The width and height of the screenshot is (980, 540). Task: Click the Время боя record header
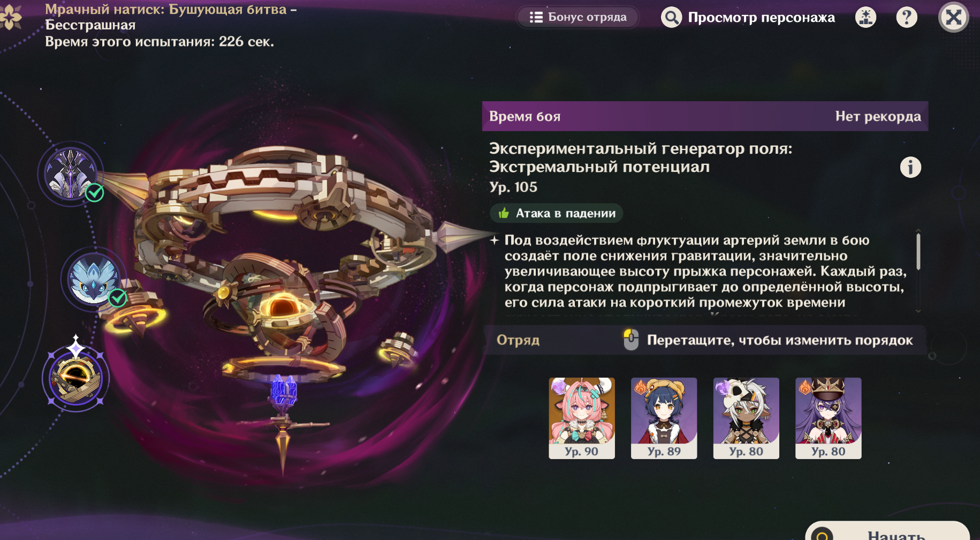[705, 116]
